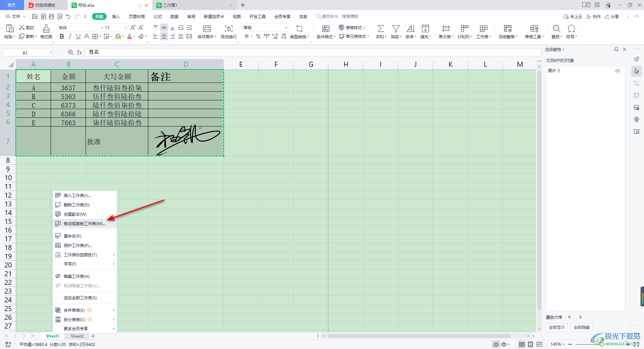
Task: Click the Save icon in quick access toolbar
Action: (35, 16)
